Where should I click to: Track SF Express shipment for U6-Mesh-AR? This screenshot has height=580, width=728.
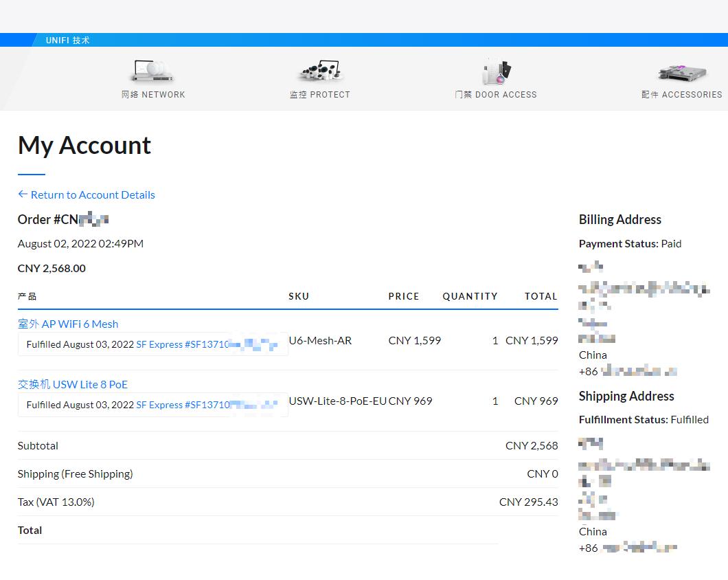point(206,344)
